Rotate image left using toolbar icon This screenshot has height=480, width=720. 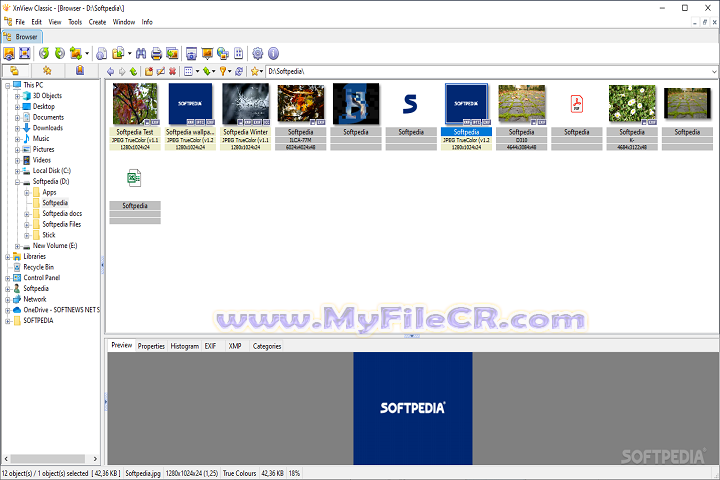point(44,53)
